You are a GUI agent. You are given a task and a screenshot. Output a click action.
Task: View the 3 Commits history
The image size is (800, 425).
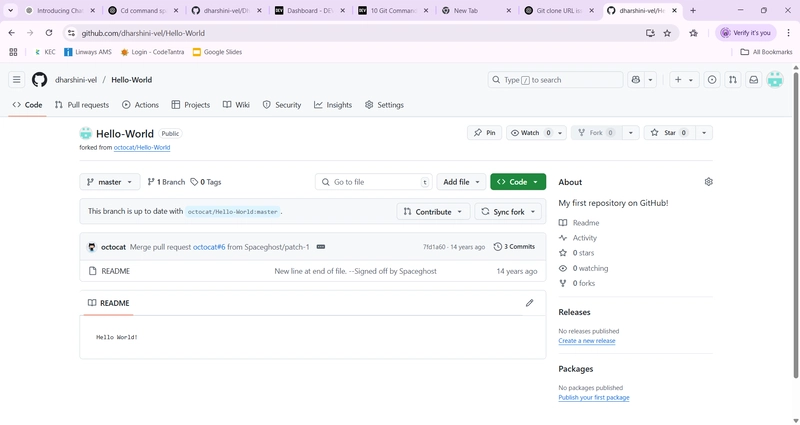tap(514, 246)
